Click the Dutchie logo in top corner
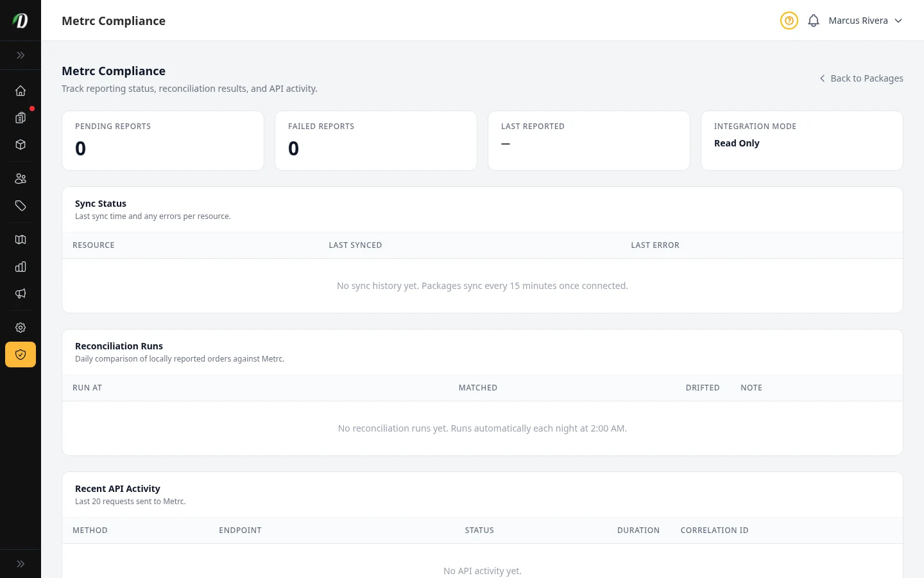The height and width of the screenshot is (578, 924). pos(20,20)
